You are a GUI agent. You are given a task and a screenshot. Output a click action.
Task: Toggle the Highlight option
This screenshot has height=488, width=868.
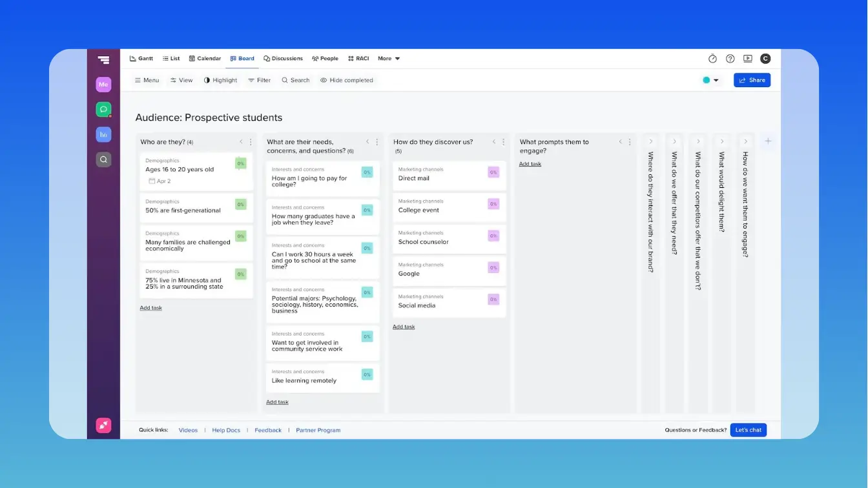(220, 80)
